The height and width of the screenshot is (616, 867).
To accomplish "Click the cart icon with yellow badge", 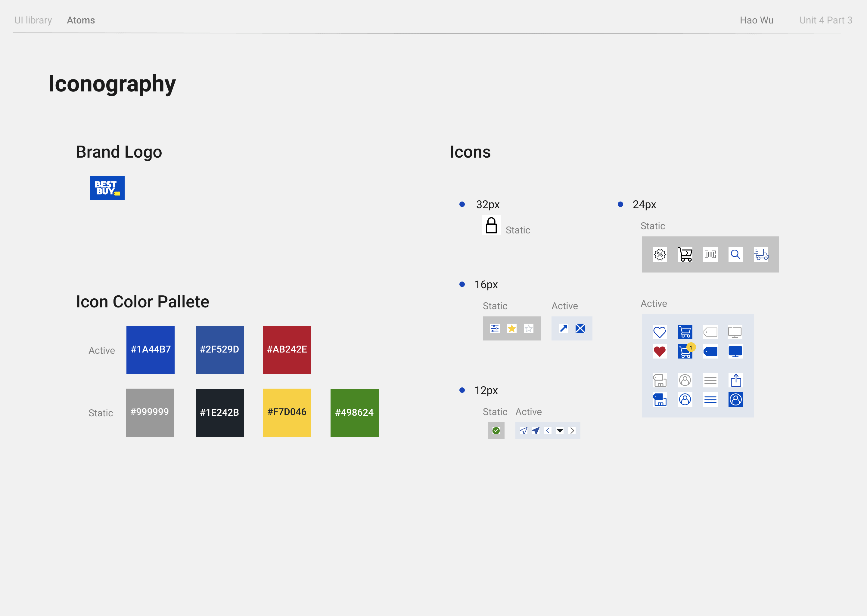I will click(685, 351).
